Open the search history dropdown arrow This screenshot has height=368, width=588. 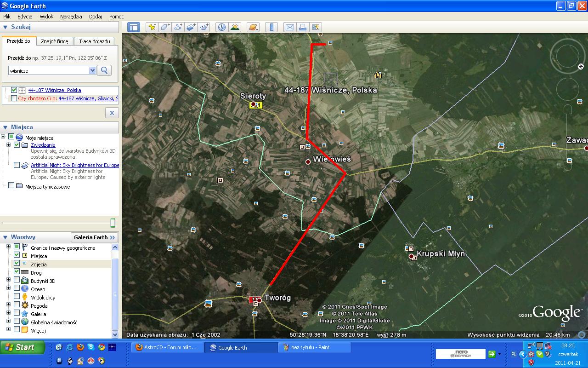pyautogui.click(x=92, y=70)
